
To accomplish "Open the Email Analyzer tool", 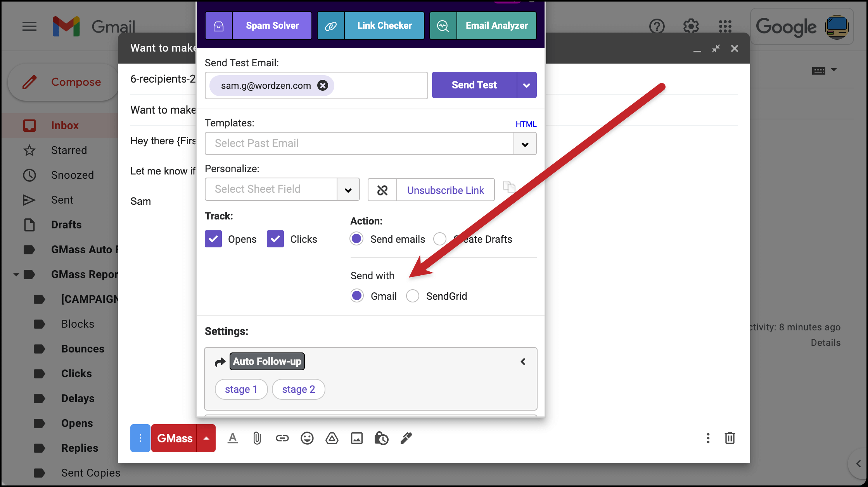I will (496, 26).
